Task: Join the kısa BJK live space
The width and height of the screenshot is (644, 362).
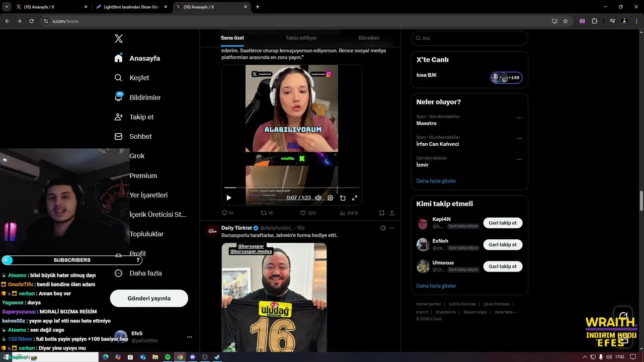Action: [506, 77]
